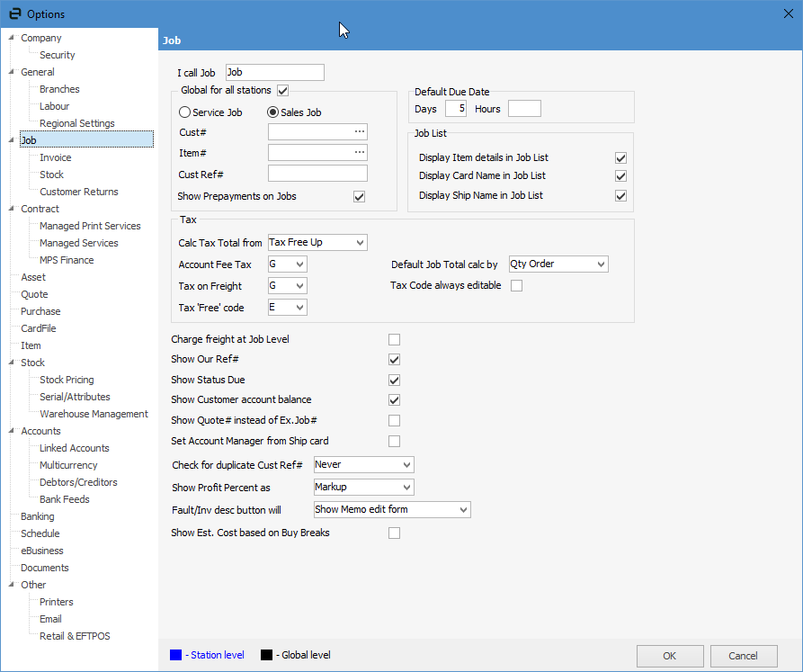The width and height of the screenshot is (803, 672).
Task: Select the Service Job radio button
Action: point(185,112)
